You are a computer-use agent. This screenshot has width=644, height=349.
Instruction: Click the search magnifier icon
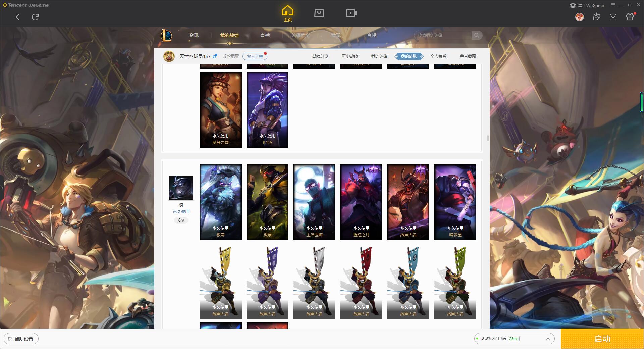[476, 35]
